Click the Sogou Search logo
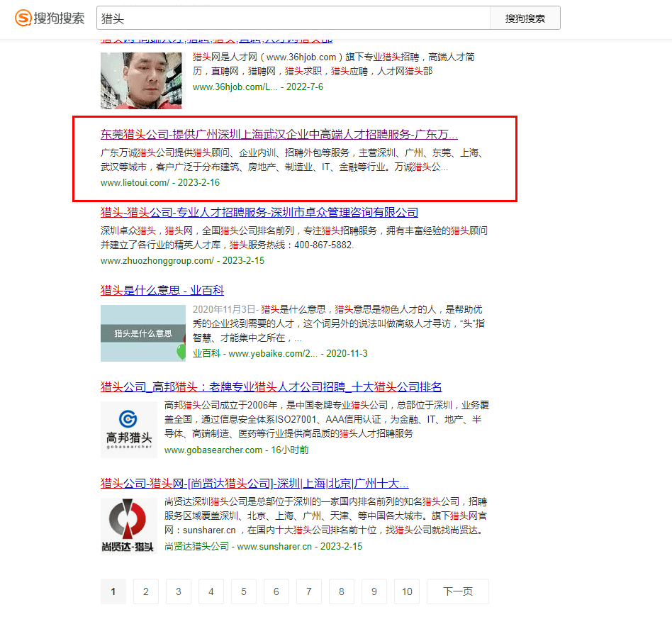The height and width of the screenshot is (617, 672). pyautogui.click(x=50, y=18)
